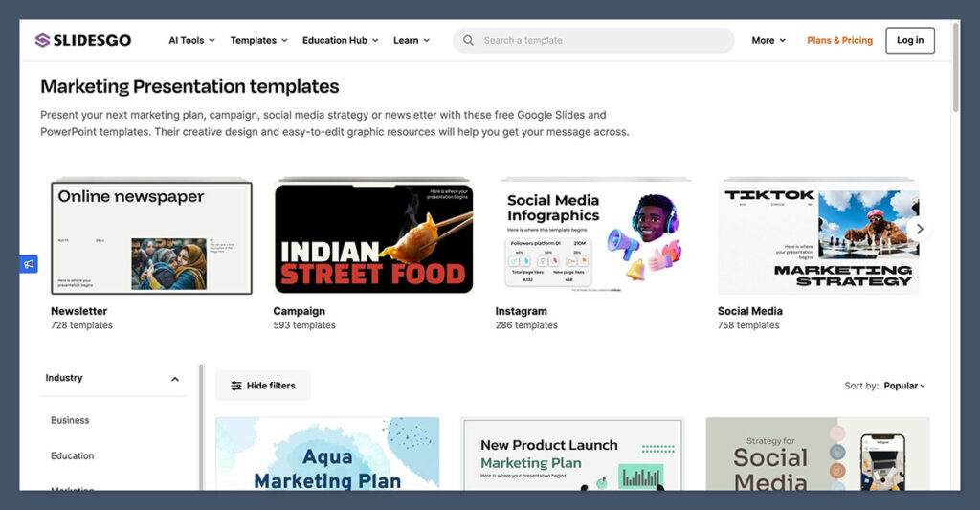Open the Aqua Marketing Plan template
Image resolution: width=980 pixels, height=510 pixels.
point(327,454)
